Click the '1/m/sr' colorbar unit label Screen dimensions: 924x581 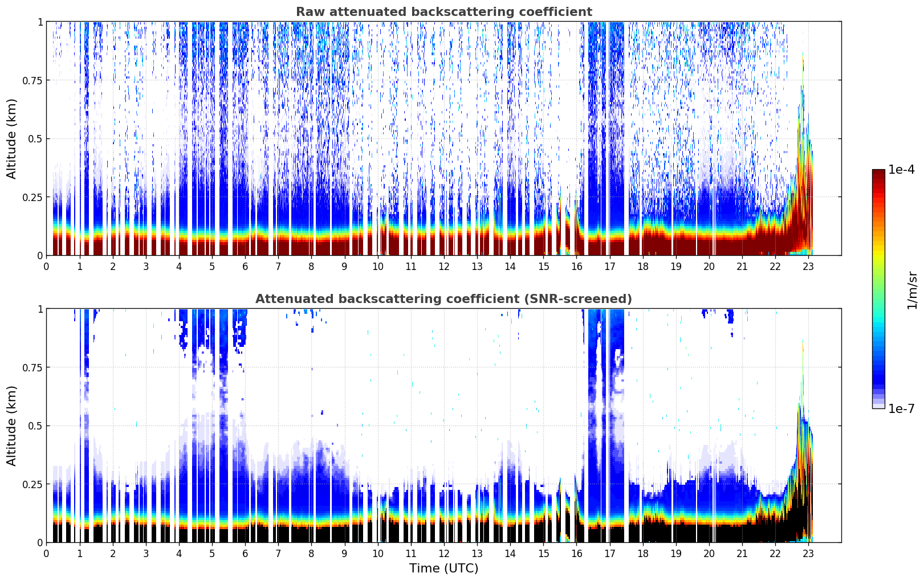point(912,290)
